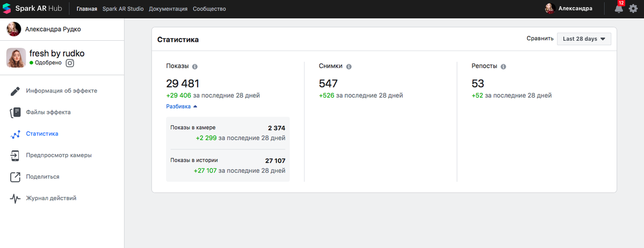The height and width of the screenshot is (248, 644).
Task: Click the 53 shares value
Action: 478,84
